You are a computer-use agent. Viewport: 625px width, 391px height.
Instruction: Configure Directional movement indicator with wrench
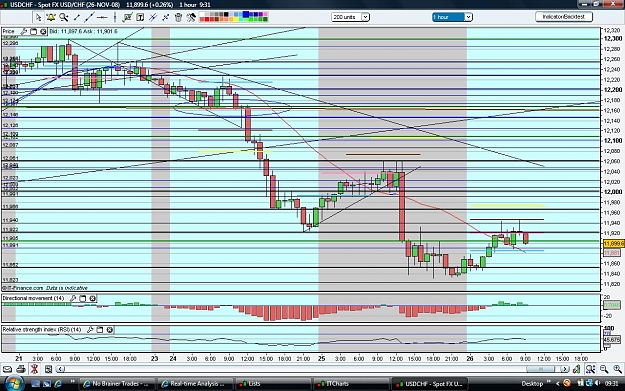click(73, 298)
